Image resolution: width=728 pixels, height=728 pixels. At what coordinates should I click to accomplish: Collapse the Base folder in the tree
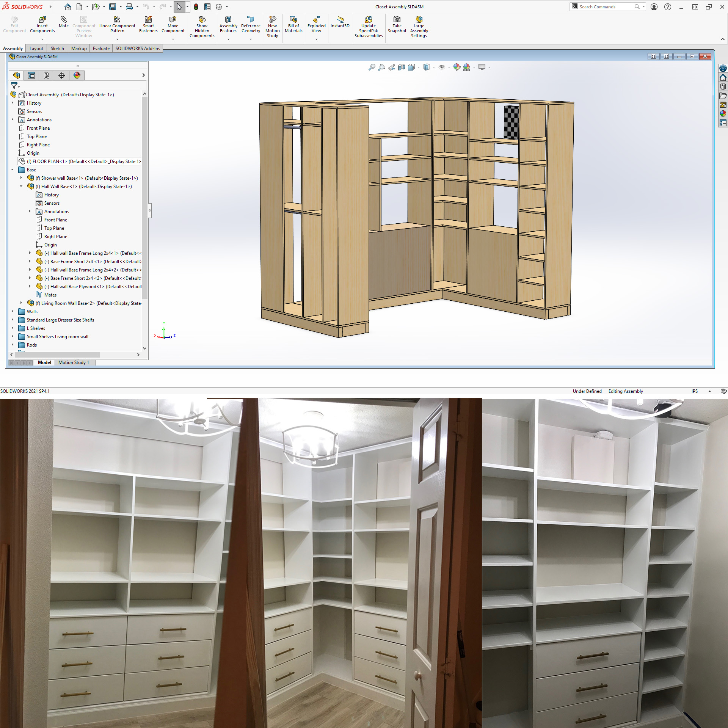(x=13, y=170)
